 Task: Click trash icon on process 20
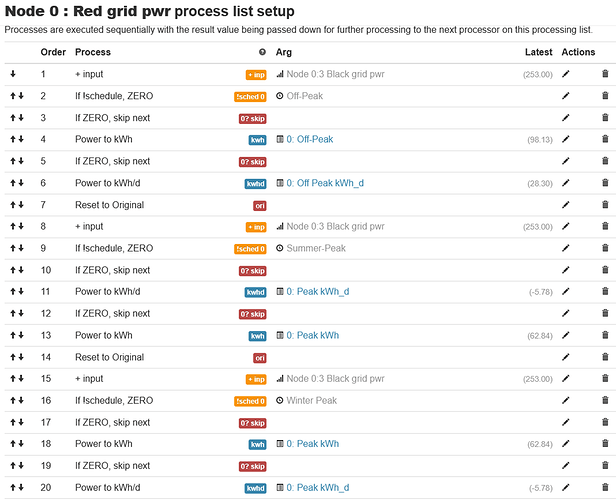[x=605, y=487]
